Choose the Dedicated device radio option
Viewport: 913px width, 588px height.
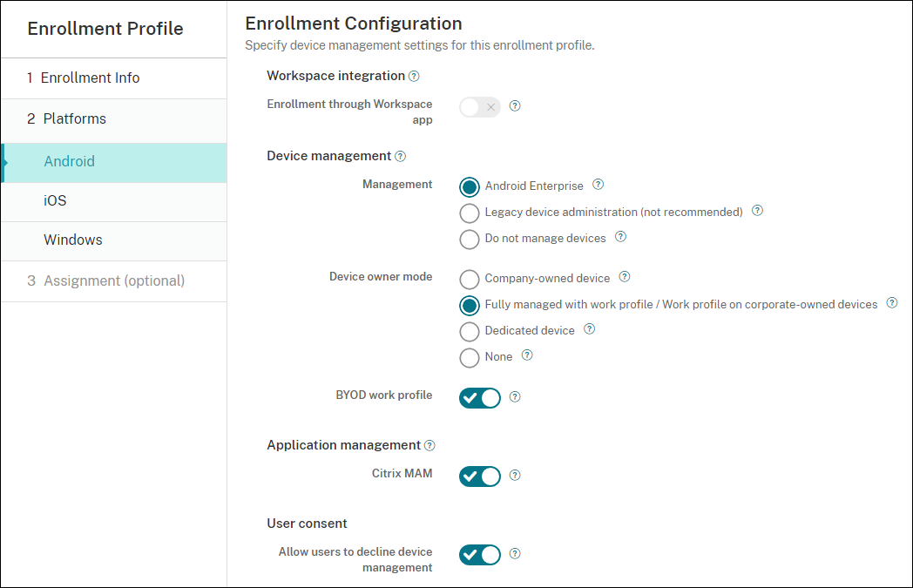point(470,331)
